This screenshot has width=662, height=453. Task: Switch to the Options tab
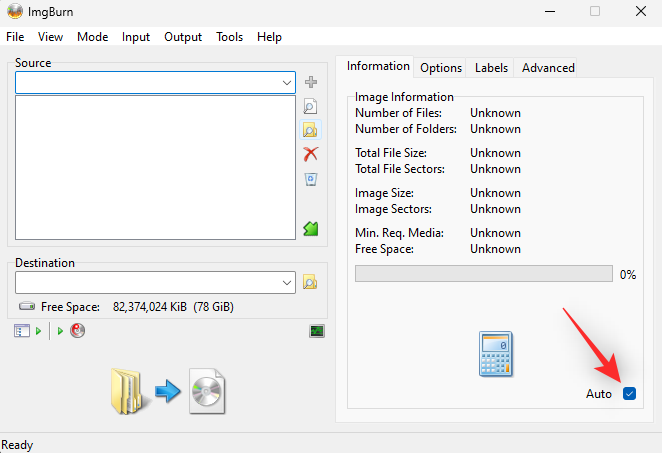(441, 68)
